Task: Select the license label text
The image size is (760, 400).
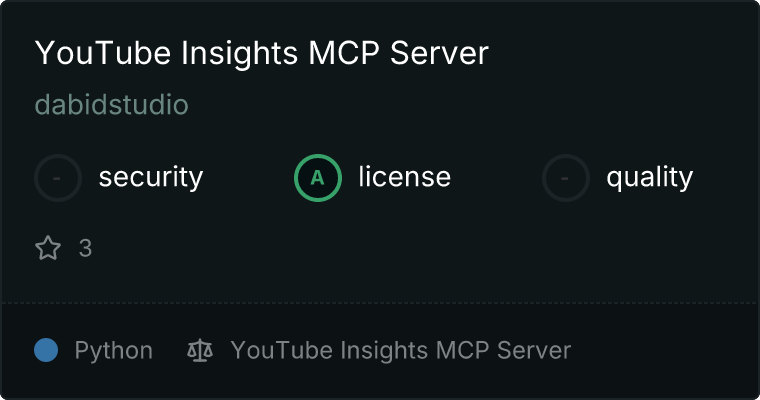Action: [x=405, y=176]
